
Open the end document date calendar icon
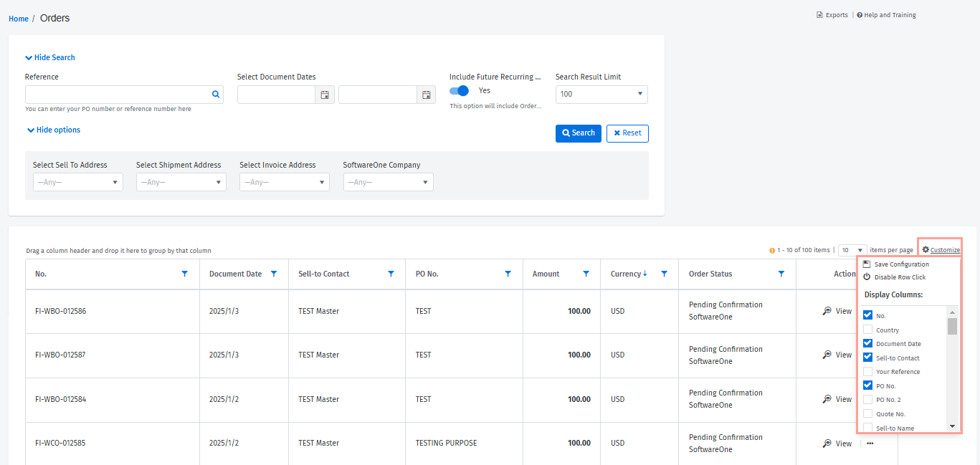[426, 95]
